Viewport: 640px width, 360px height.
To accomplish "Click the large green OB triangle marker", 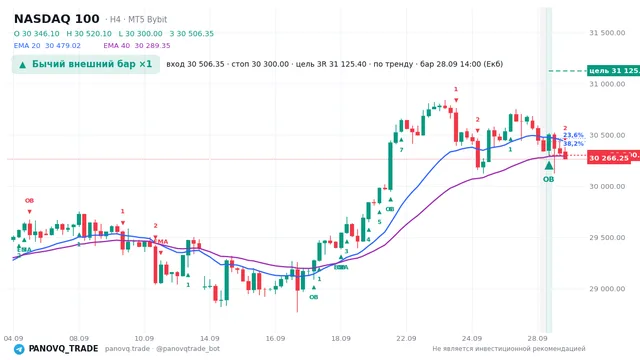I will [549, 165].
